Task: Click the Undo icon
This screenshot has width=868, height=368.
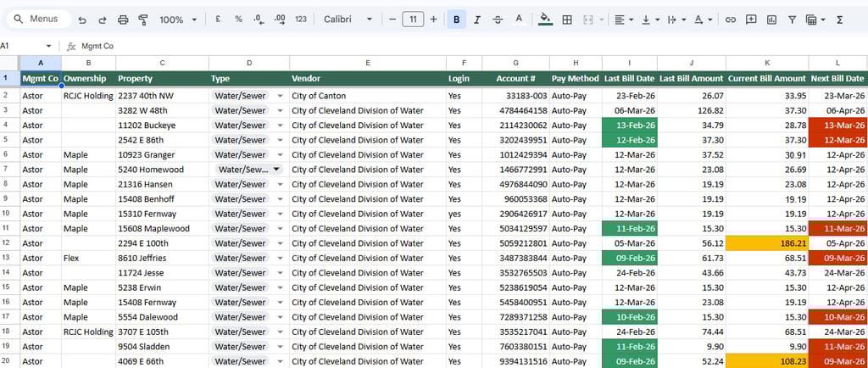Action: 81,20
